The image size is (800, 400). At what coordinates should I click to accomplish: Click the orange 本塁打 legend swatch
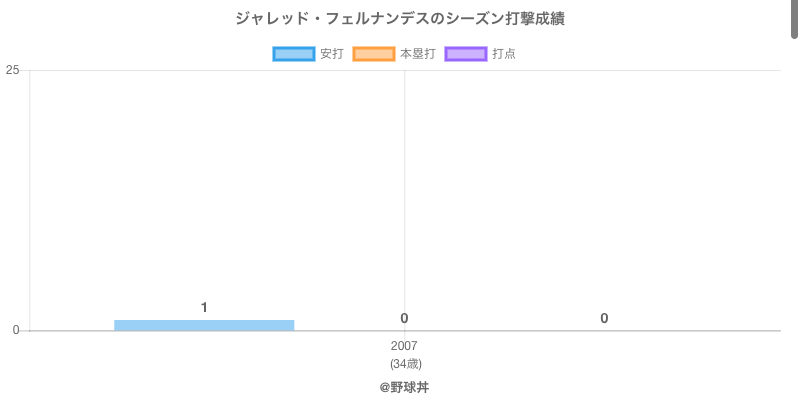(374, 54)
